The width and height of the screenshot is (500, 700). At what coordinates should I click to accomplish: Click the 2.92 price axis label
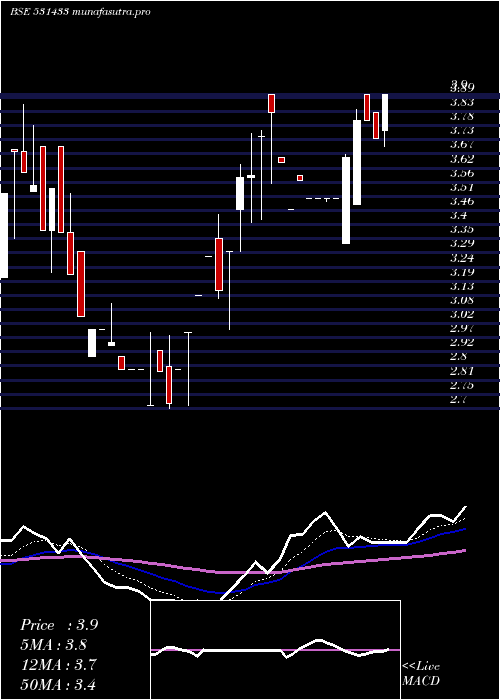point(462,342)
